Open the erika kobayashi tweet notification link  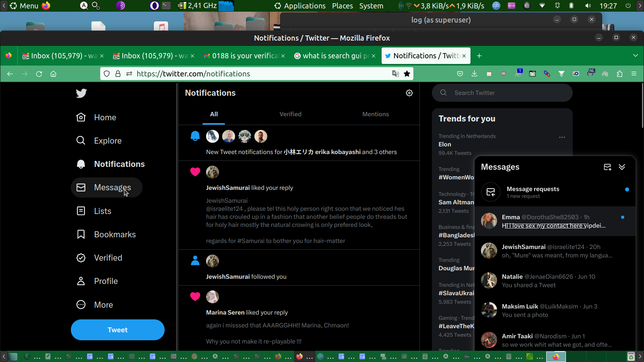[x=322, y=152]
